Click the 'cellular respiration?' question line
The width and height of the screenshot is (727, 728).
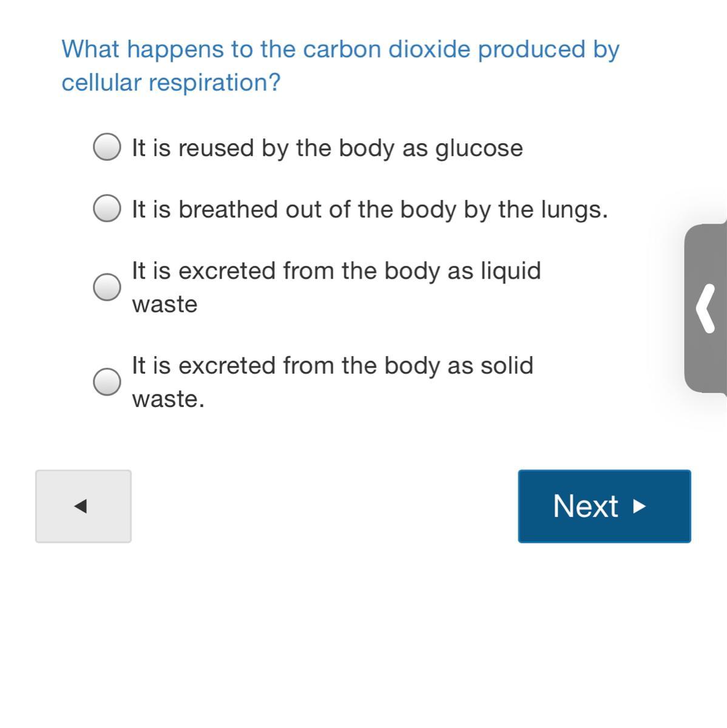[x=171, y=83]
